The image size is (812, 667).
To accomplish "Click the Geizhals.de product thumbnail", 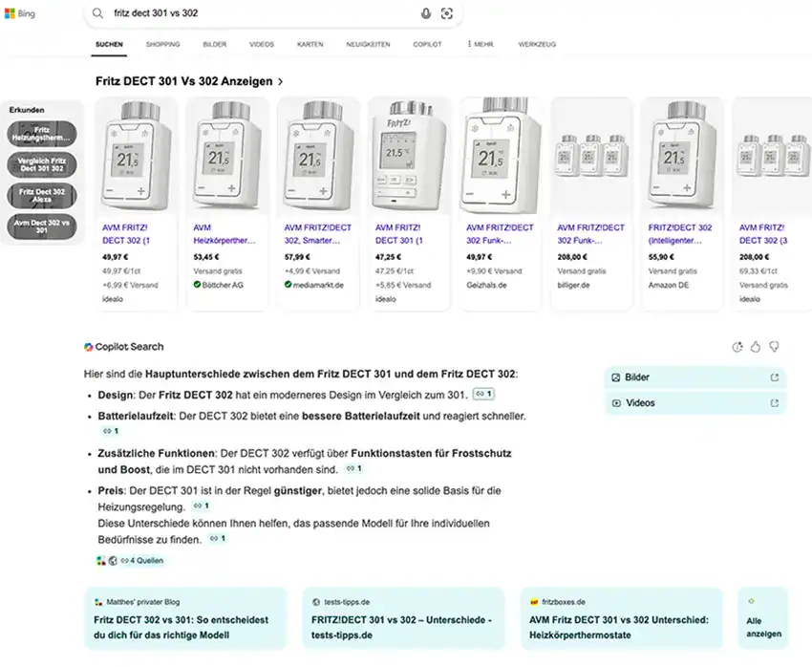I will click(501, 156).
